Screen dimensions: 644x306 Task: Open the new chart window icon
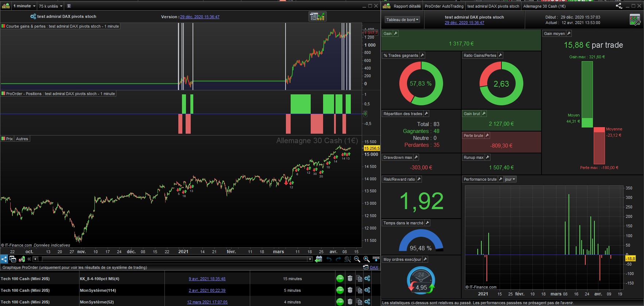[13, 259]
